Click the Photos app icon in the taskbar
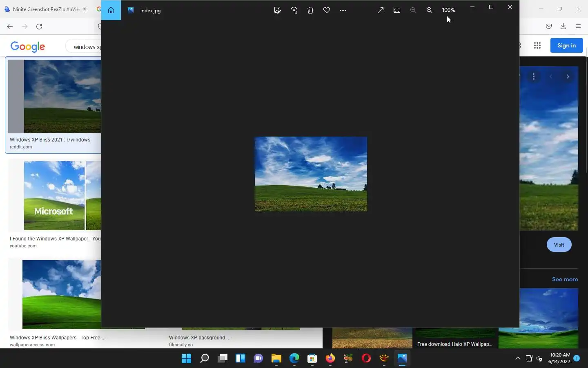This screenshot has height=368, width=588. coord(402,359)
